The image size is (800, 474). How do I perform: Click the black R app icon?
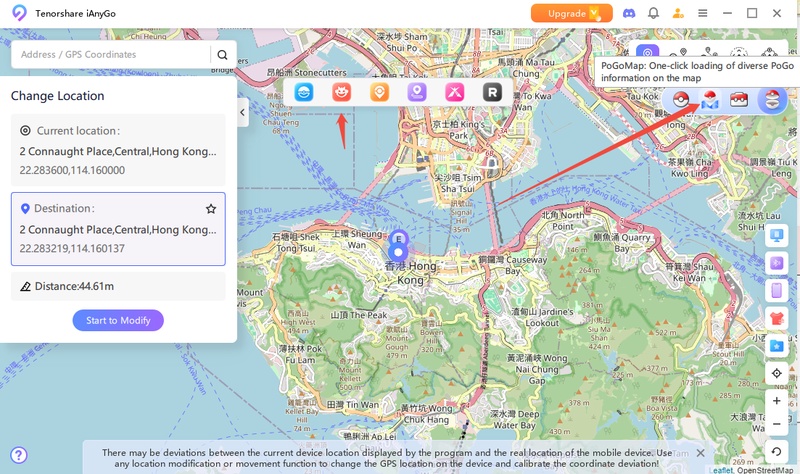(x=492, y=92)
